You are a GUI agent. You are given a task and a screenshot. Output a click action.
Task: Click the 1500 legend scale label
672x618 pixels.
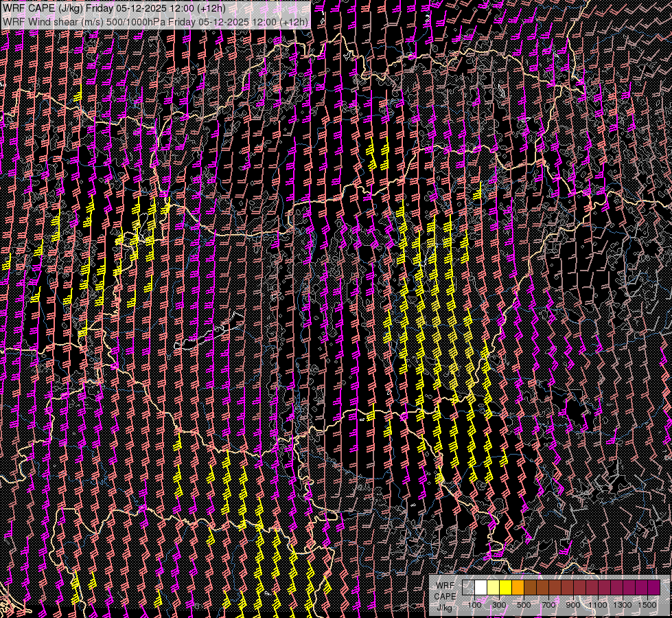[x=647, y=605]
